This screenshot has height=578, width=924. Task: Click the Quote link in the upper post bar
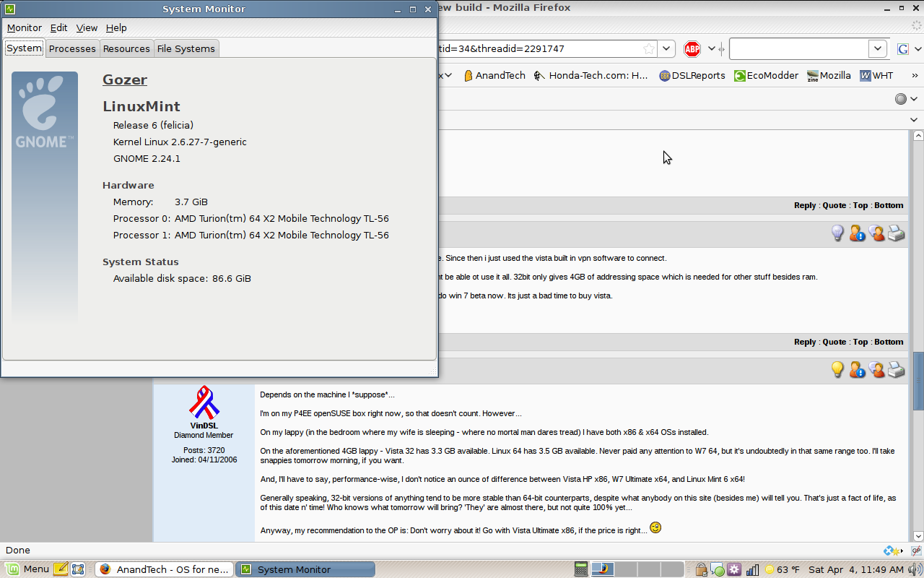(x=834, y=205)
